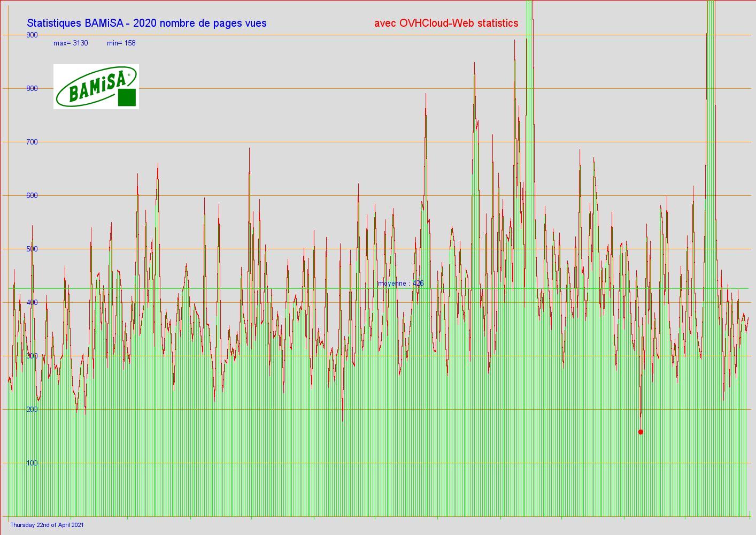
Task: Click the 'max= 3130' label
Action: [x=71, y=43]
